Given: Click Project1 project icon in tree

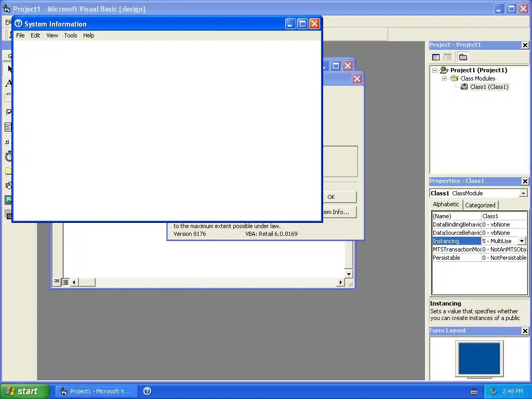Looking at the screenshot, I should click(x=444, y=70).
